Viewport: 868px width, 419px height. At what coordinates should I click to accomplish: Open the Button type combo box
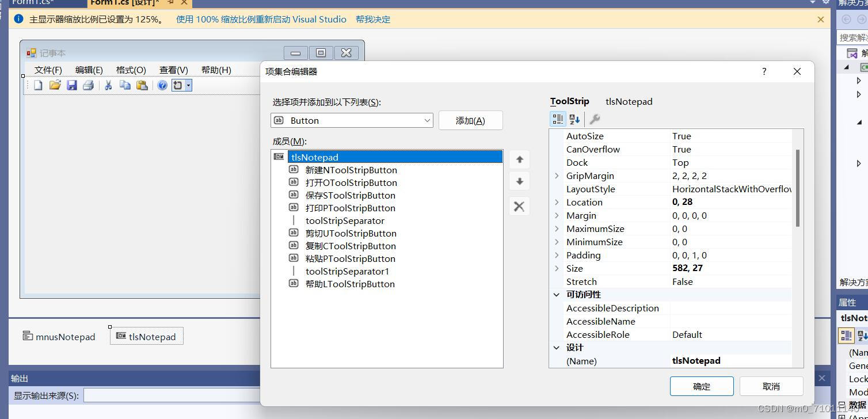427,120
